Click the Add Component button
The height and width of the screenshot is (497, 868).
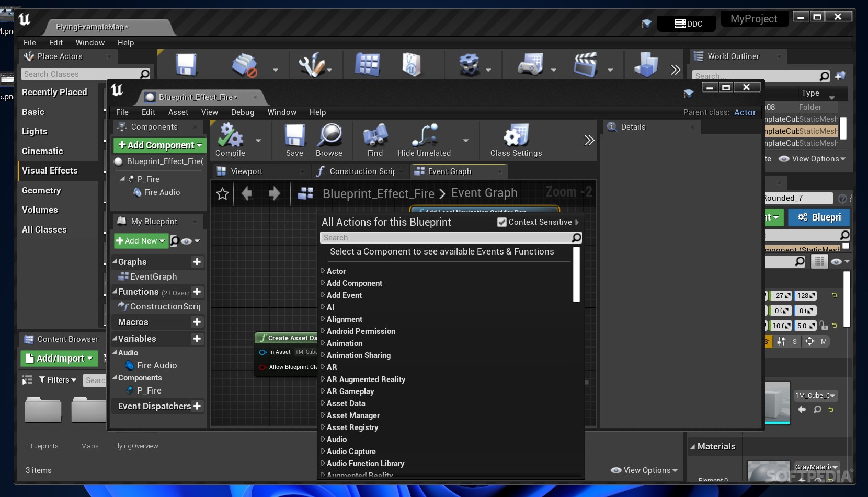coord(160,145)
